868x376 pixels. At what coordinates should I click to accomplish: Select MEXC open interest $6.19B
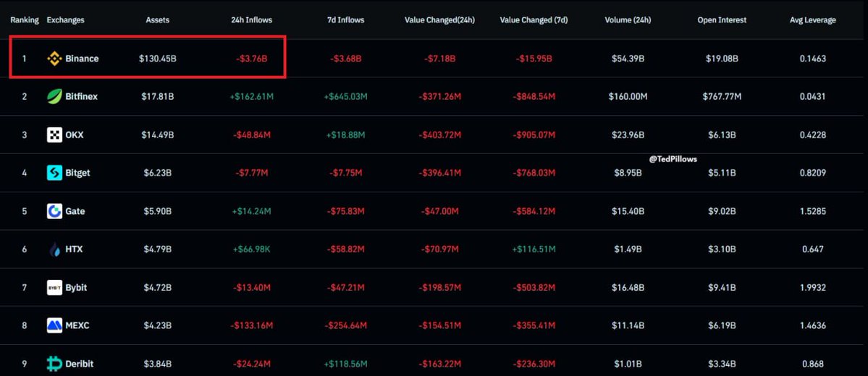point(720,325)
